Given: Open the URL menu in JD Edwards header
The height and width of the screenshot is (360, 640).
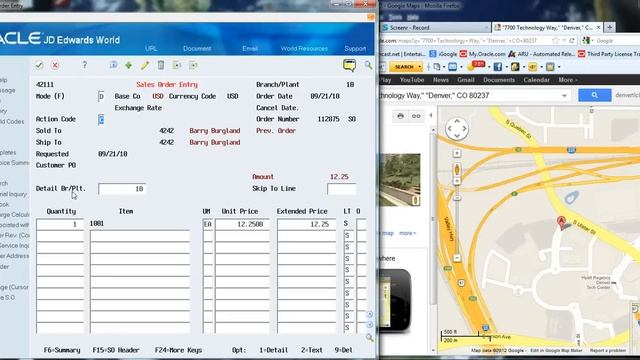Looking at the screenshot, I should [151, 48].
